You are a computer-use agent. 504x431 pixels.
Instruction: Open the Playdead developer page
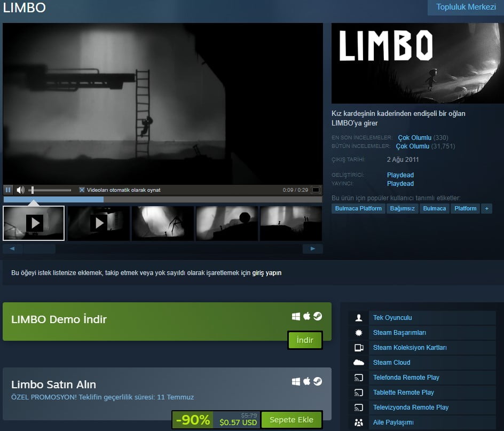click(400, 175)
